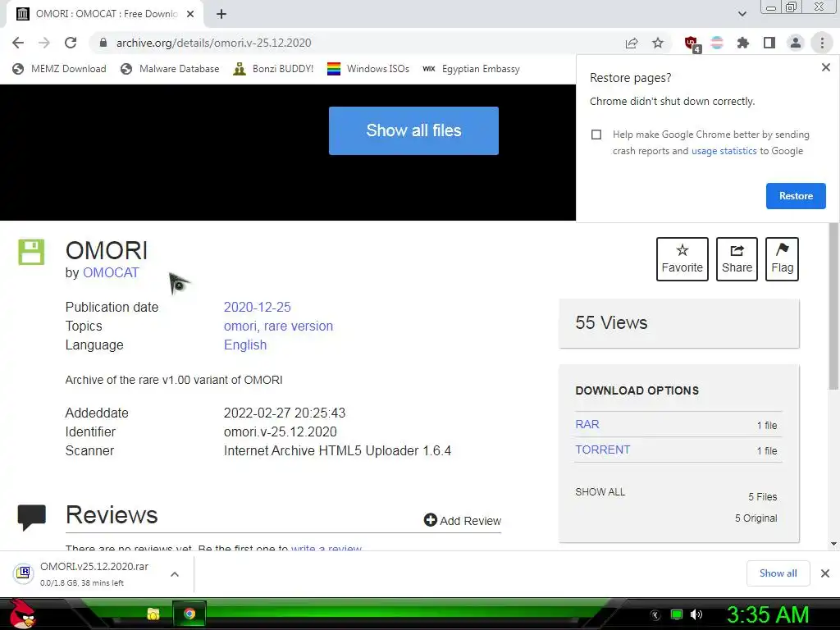Viewport: 840px width, 630px height.
Task: Flag this item
Action: 782,258
